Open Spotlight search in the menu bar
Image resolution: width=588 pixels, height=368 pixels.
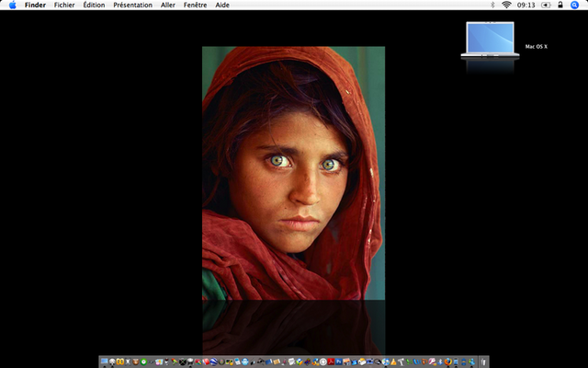click(x=574, y=6)
